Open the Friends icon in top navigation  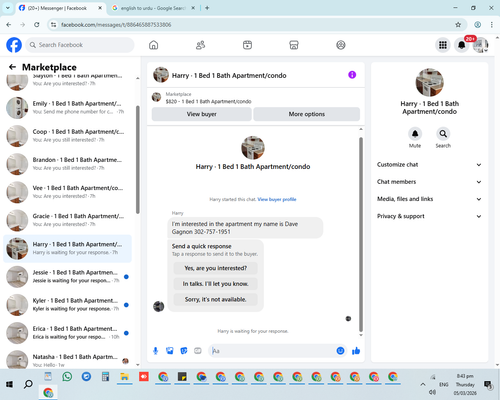(x=200, y=45)
